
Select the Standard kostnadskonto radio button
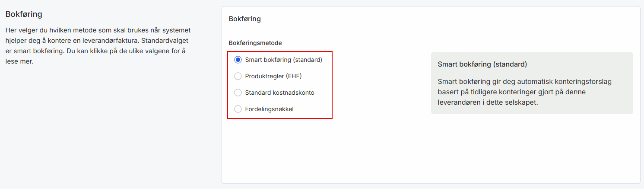[x=238, y=93]
